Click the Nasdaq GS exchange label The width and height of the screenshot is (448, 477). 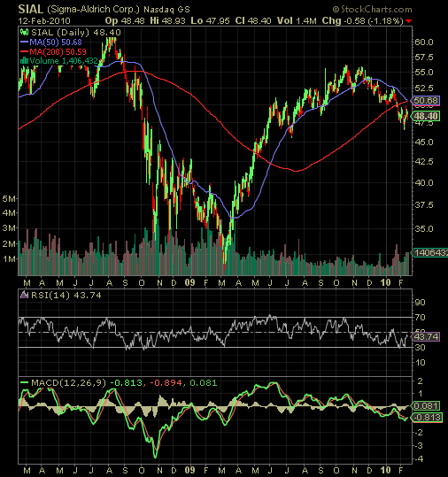[166, 10]
